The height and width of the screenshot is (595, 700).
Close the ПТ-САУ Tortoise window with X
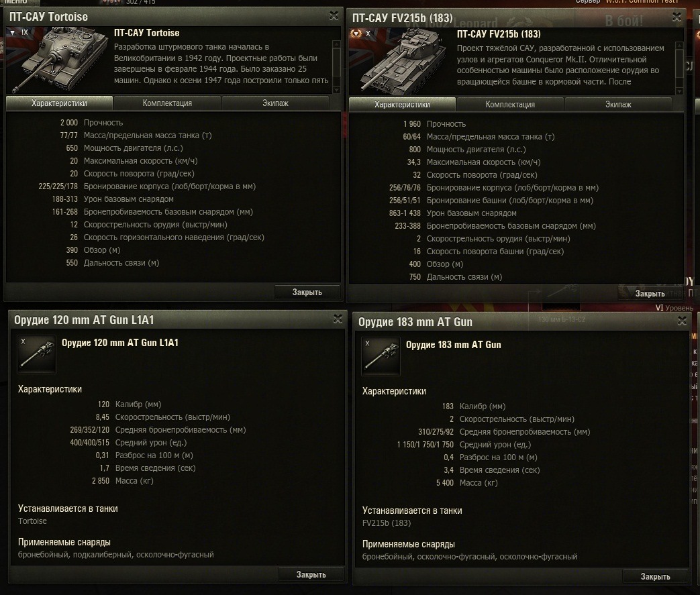coord(334,15)
